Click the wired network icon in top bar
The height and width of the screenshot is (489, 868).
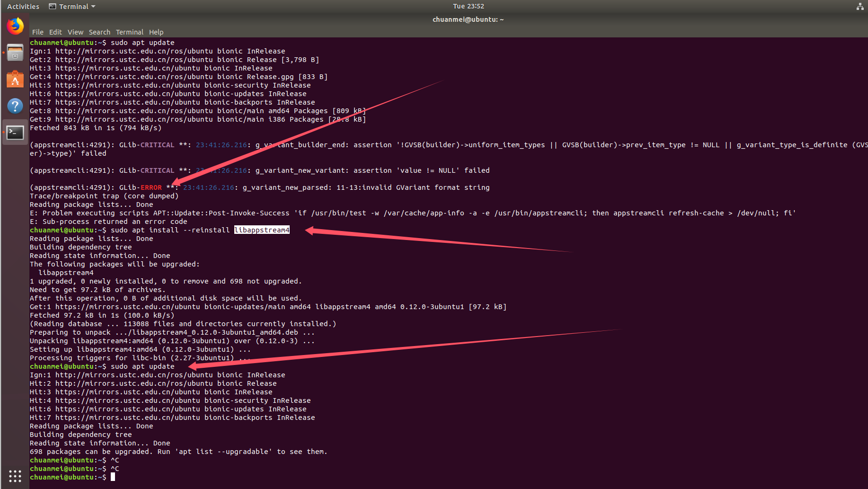click(860, 6)
